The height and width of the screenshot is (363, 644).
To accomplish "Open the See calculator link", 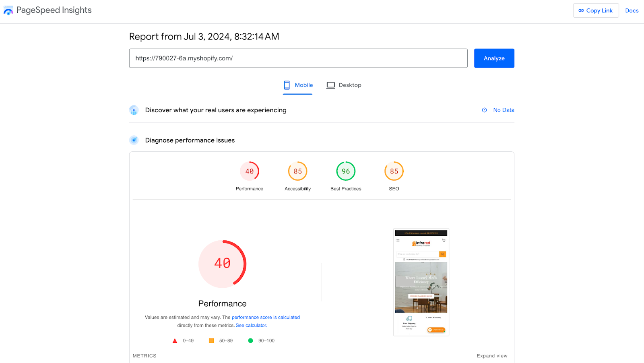I will tap(251, 326).
